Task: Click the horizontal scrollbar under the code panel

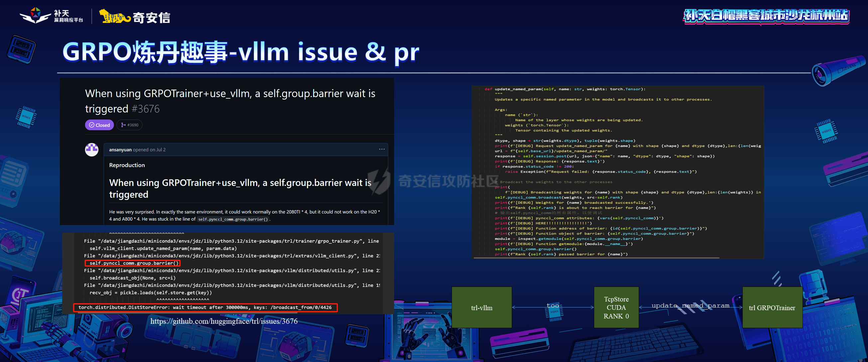Action: pyautogui.click(x=597, y=258)
